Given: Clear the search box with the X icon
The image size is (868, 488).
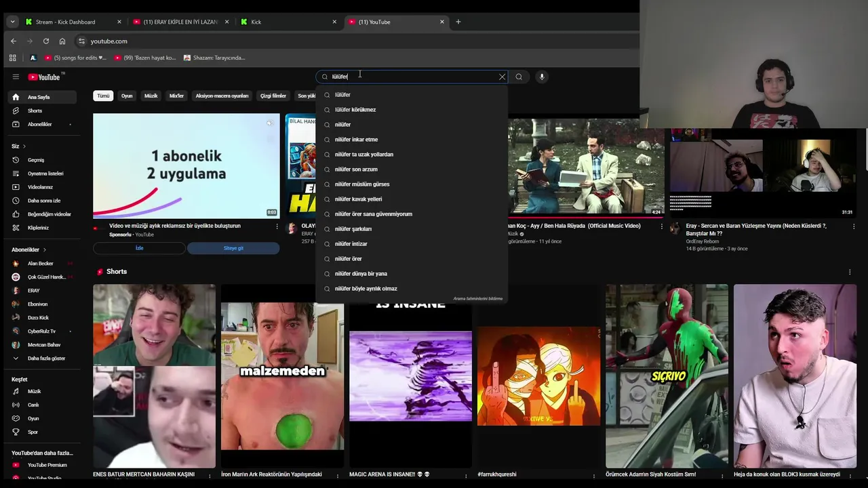Looking at the screenshot, I should tap(502, 77).
